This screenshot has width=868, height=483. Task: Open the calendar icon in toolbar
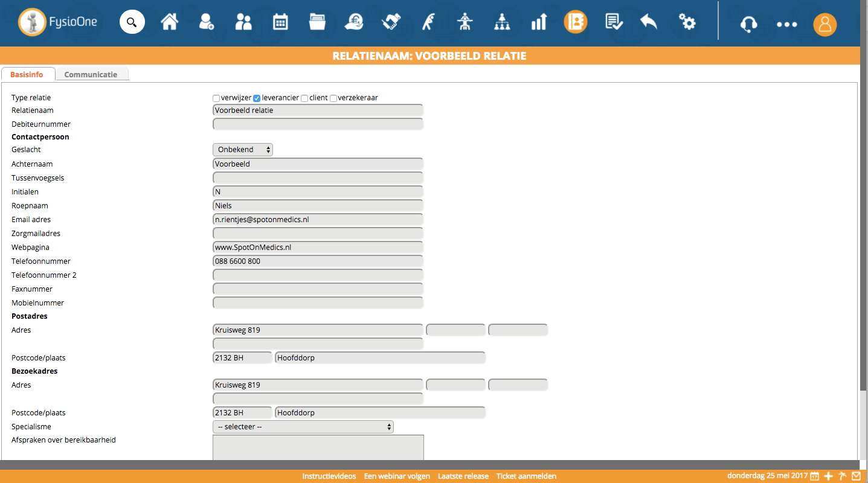[280, 23]
